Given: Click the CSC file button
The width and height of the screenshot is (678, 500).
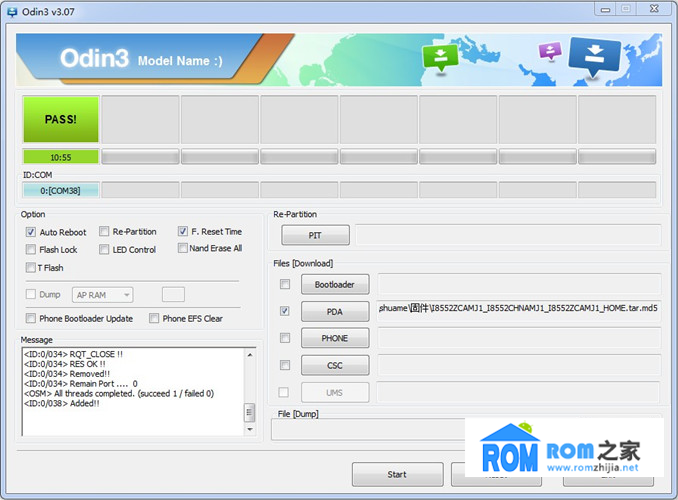Looking at the screenshot, I should [335, 365].
